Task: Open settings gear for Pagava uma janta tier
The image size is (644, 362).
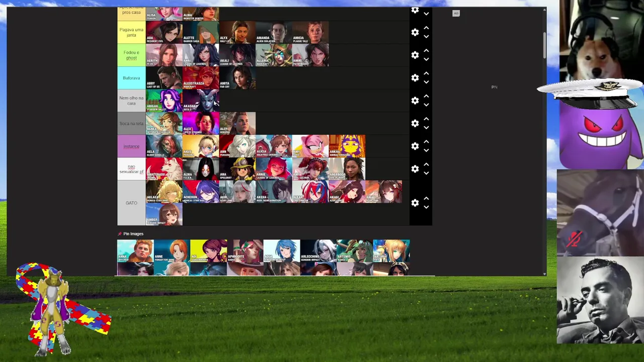Action: [x=415, y=32]
